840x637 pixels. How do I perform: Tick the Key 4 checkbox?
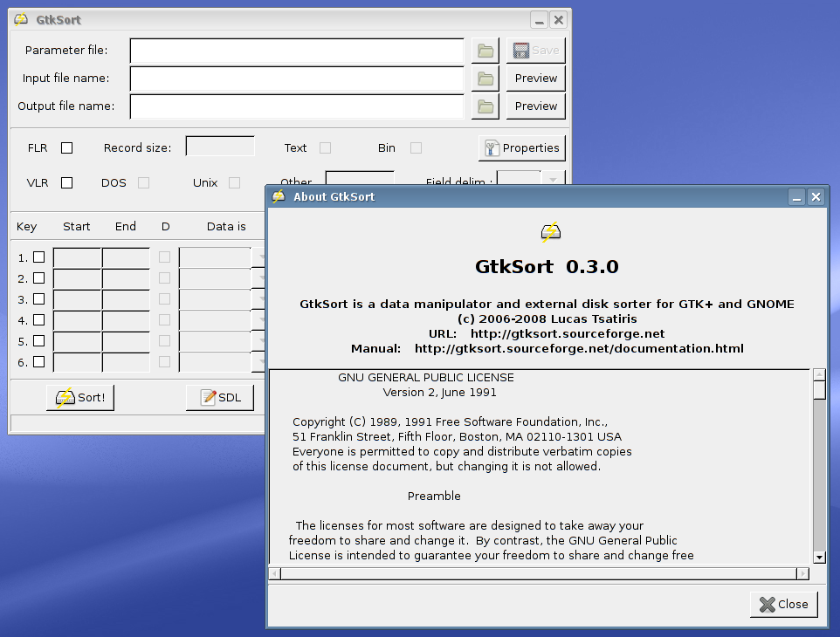coord(38,320)
